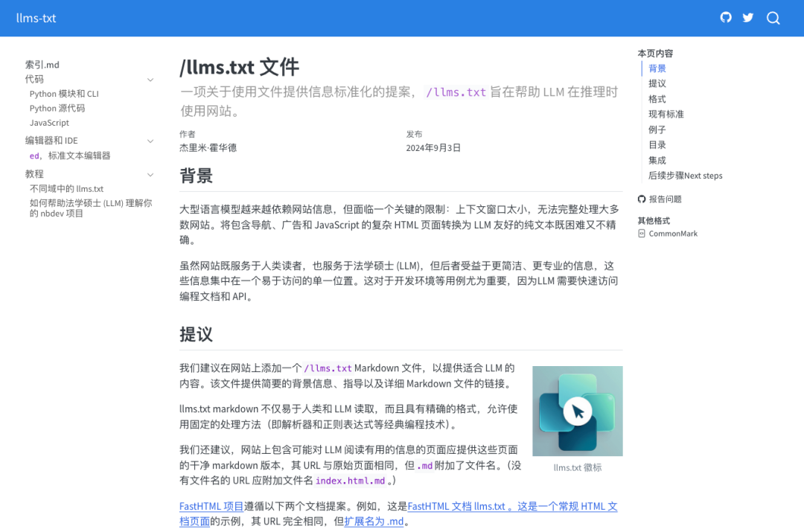The image size is (804, 532).
Task: Click the file icon beside CommonMark
Action: [x=642, y=234]
